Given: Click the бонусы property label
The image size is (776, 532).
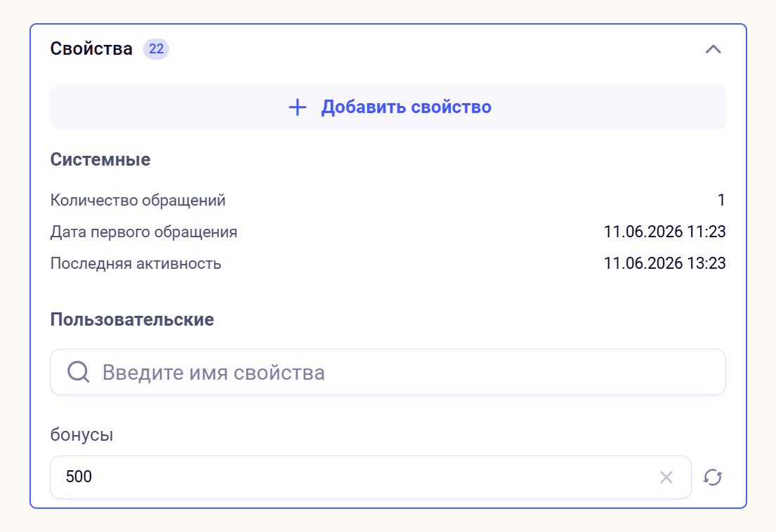Looking at the screenshot, I should tap(81, 434).
